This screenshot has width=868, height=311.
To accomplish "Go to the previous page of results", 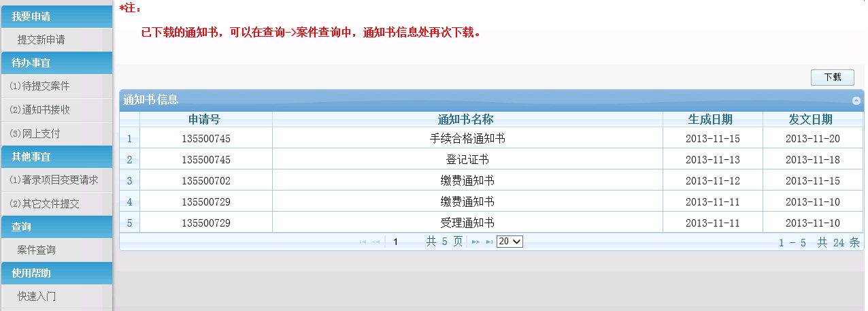I will (x=375, y=242).
